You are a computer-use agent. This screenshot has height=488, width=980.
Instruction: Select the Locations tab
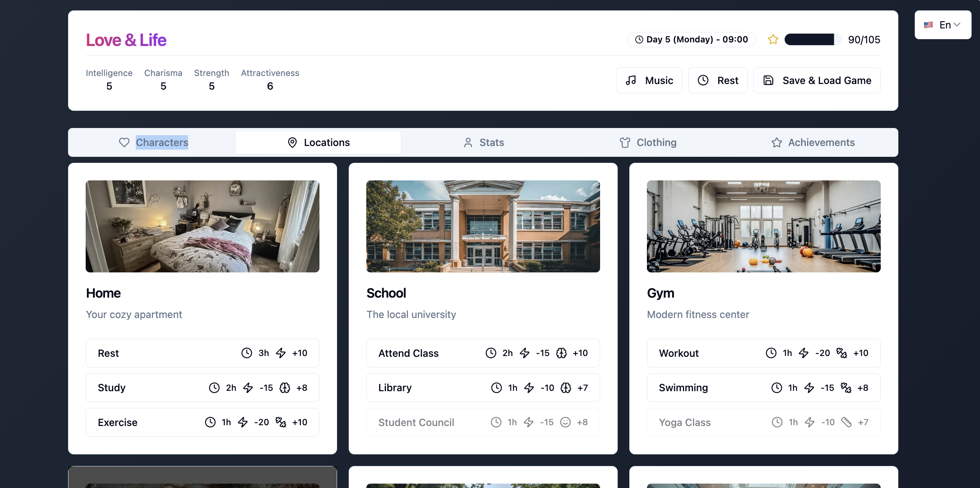point(318,142)
